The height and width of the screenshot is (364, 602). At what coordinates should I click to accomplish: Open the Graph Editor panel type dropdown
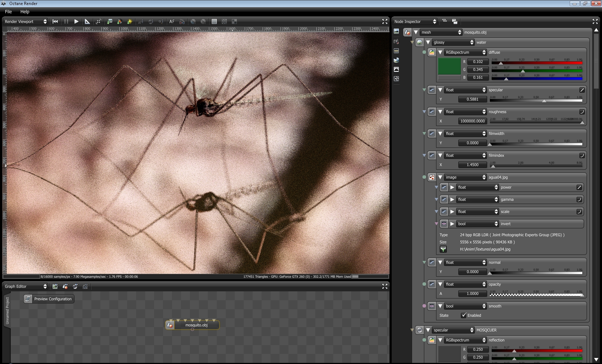point(25,286)
